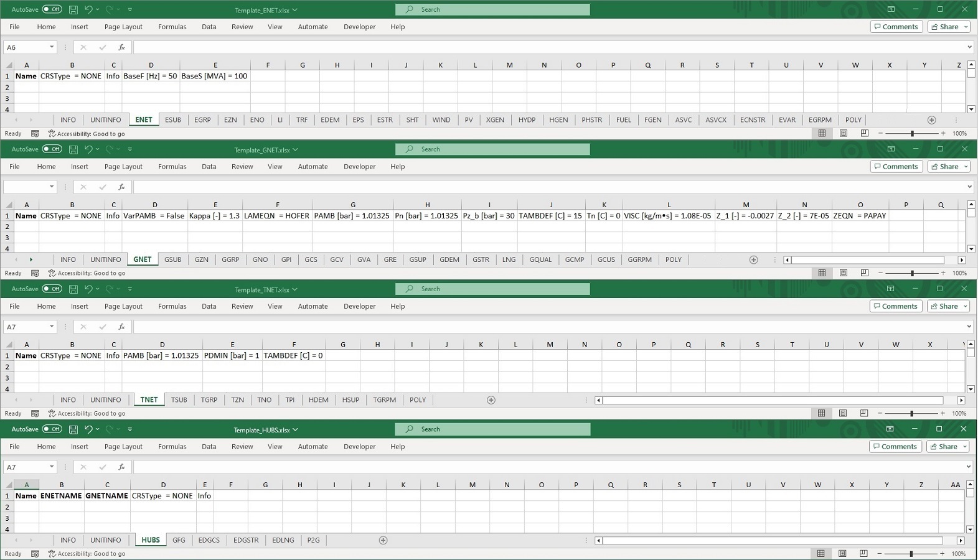This screenshot has width=978, height=560.
Task: Enable AutoSave in the Template_HUBS.xlsx window
Action: click(x=52, y=429)
